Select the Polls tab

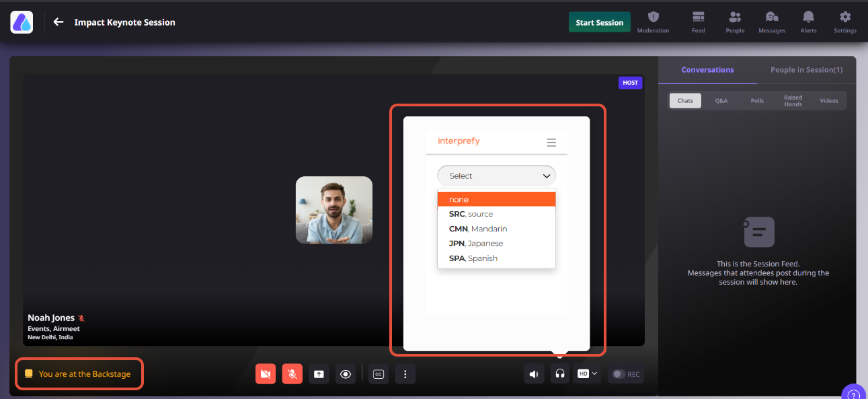757,101
